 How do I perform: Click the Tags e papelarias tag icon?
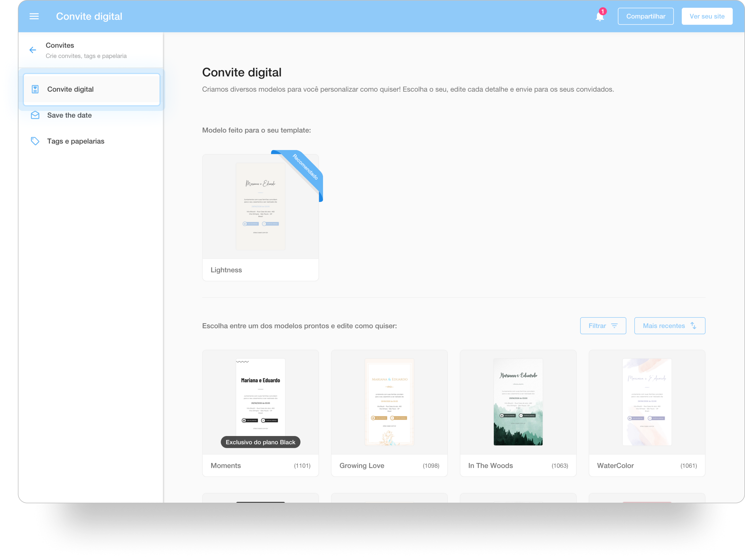coord(35,141)
